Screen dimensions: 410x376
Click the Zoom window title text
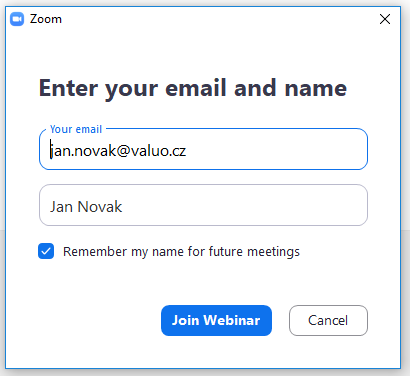[x=46, y=19]
